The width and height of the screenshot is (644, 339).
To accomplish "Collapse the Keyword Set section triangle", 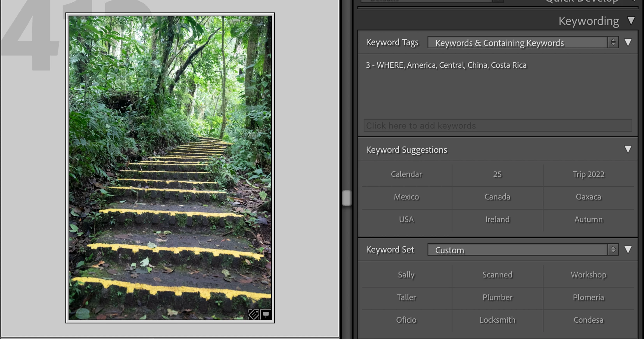I will pos(628,249).
